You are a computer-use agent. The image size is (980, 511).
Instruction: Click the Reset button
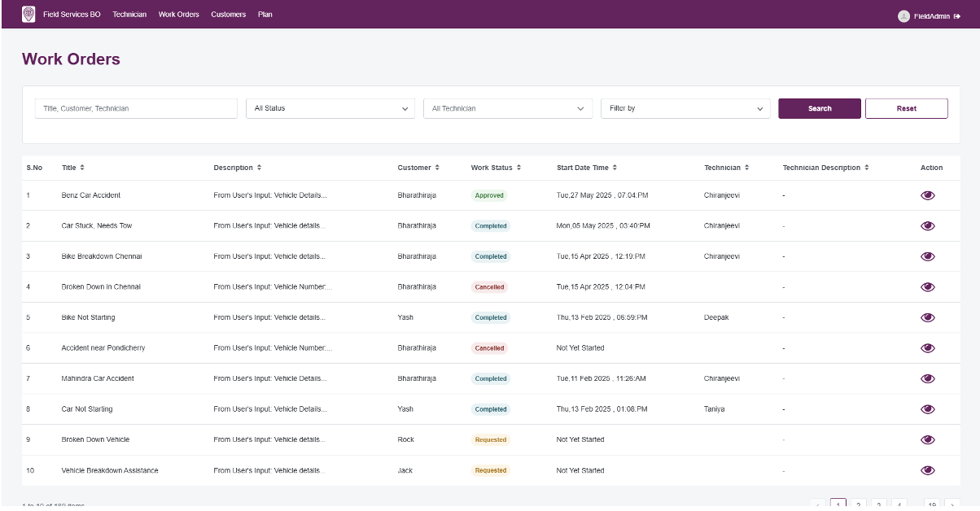pos(906,108)
